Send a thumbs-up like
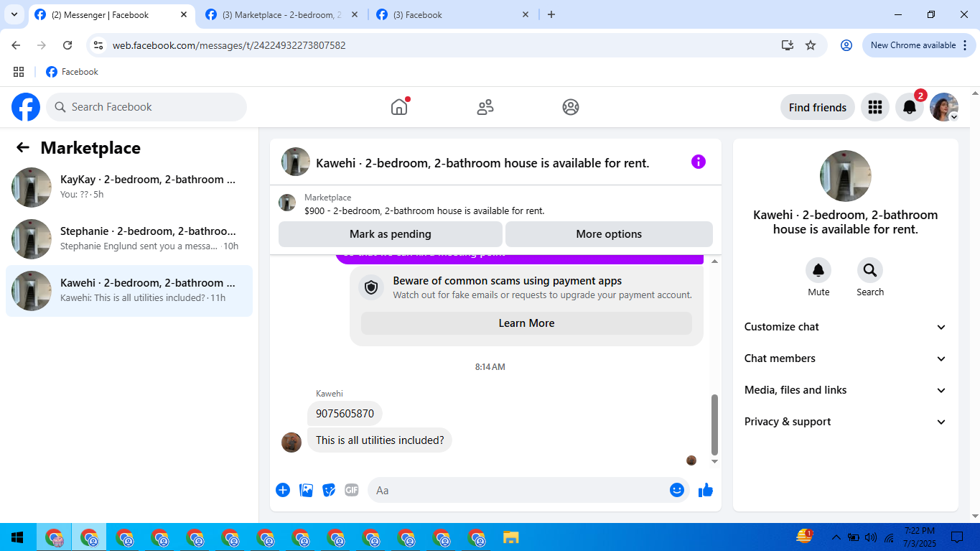 [x=706, y=490]
